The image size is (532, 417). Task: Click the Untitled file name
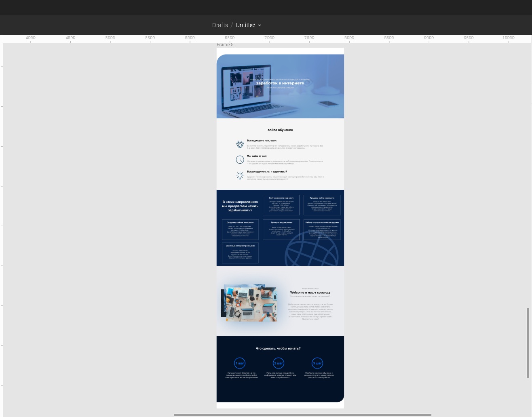coord(245,25)
